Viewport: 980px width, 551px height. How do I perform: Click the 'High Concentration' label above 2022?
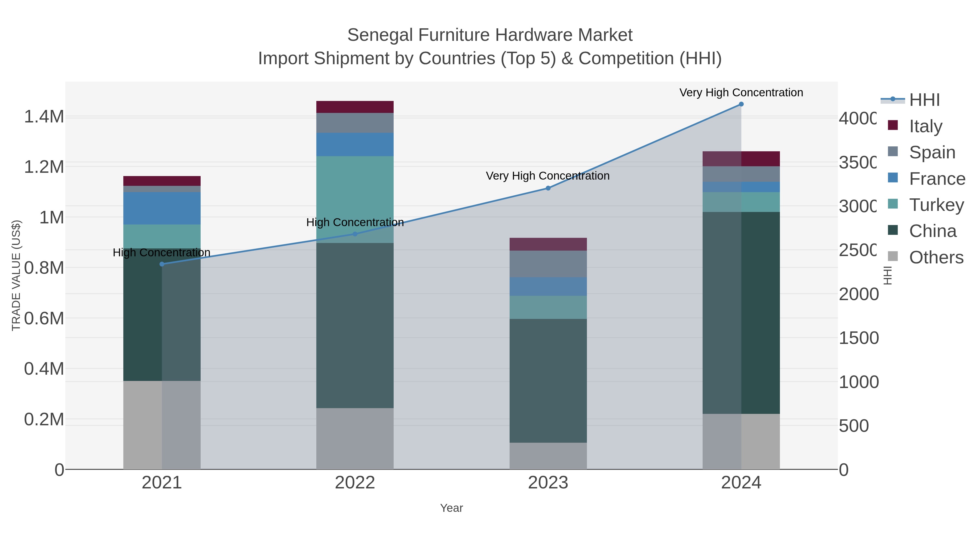click(355, 222)
